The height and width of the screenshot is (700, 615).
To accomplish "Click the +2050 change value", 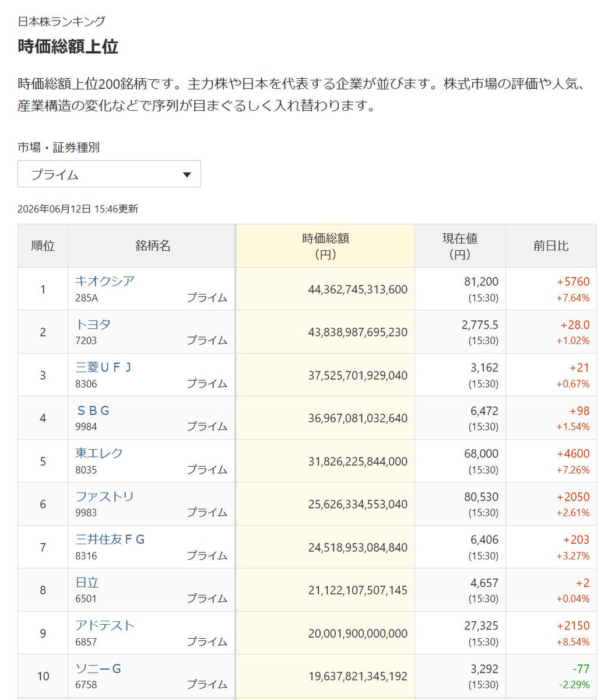I will click(x=573, y=497).
